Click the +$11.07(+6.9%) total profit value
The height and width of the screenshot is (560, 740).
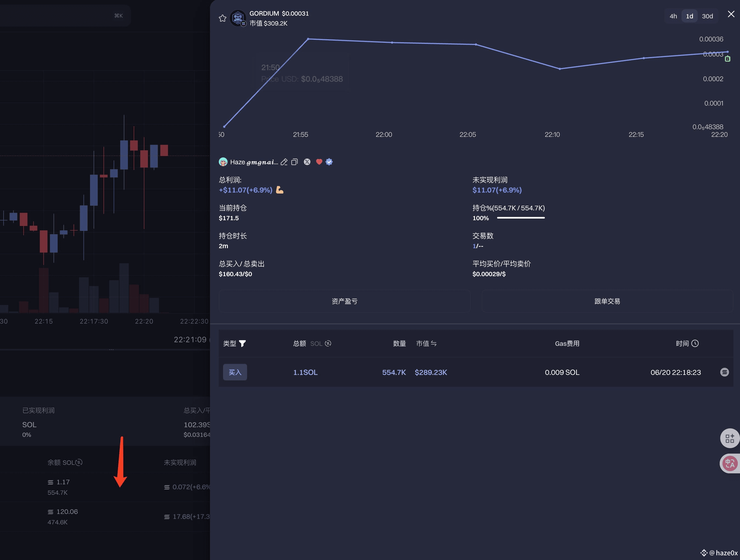point(246,190)
